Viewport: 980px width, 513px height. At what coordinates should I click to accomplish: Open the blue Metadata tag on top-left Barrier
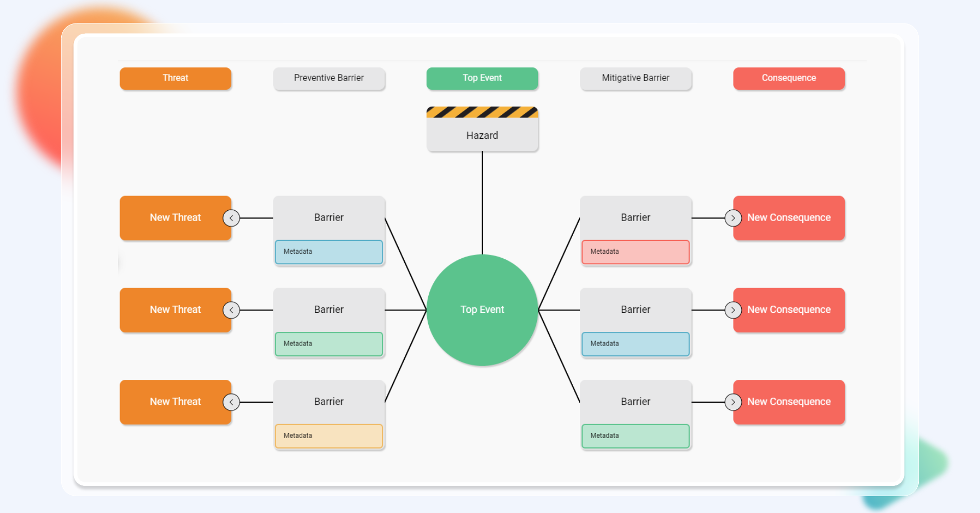tap(329, 252)
